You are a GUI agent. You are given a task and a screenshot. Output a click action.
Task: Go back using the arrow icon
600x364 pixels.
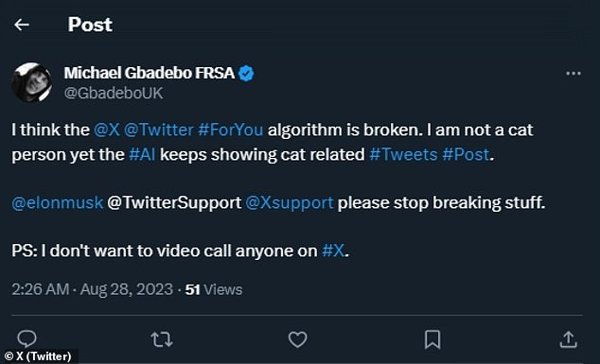pyautogui.click(x=22, y=25)
